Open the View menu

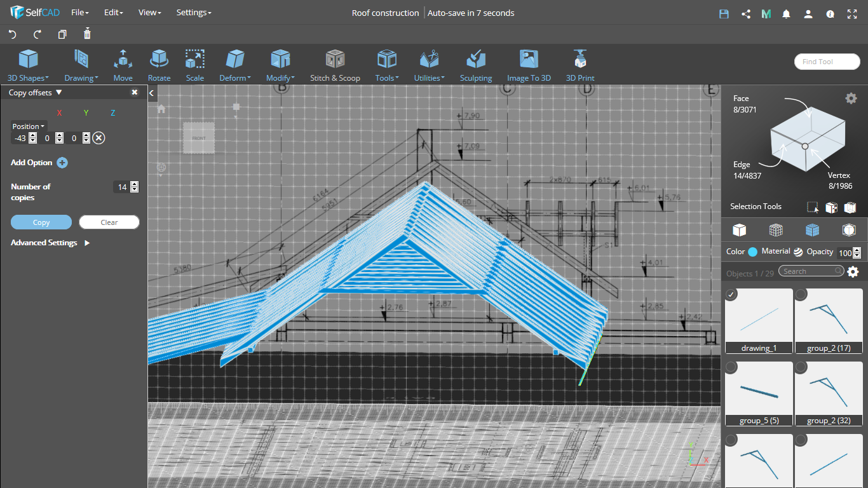pos(149,13)
